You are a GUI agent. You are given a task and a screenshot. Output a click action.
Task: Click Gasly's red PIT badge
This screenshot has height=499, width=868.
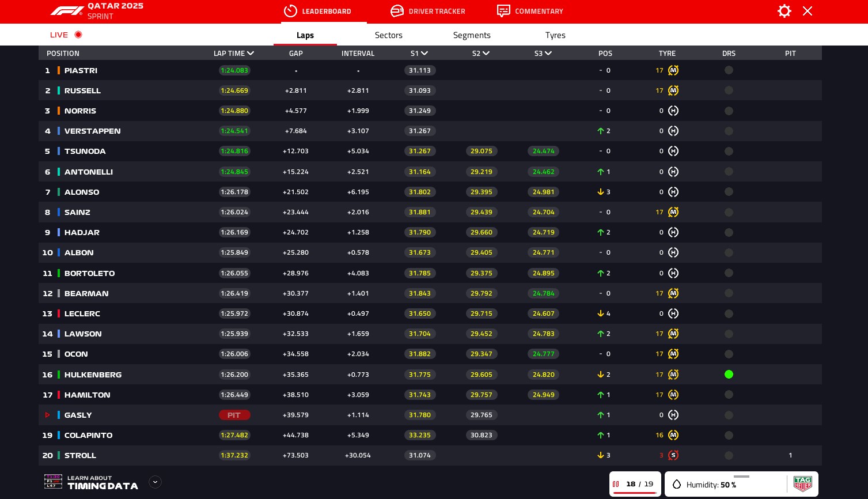coord(234,415)
